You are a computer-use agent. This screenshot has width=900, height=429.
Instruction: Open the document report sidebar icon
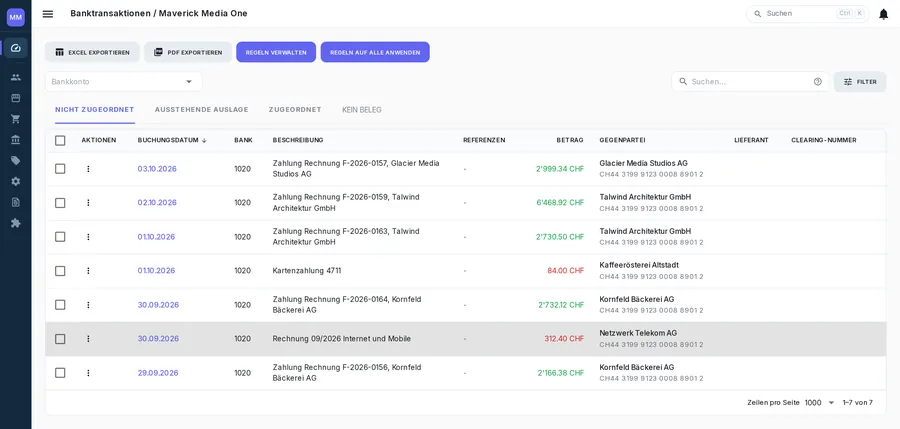pyautogui.click(x=15, y=202)
